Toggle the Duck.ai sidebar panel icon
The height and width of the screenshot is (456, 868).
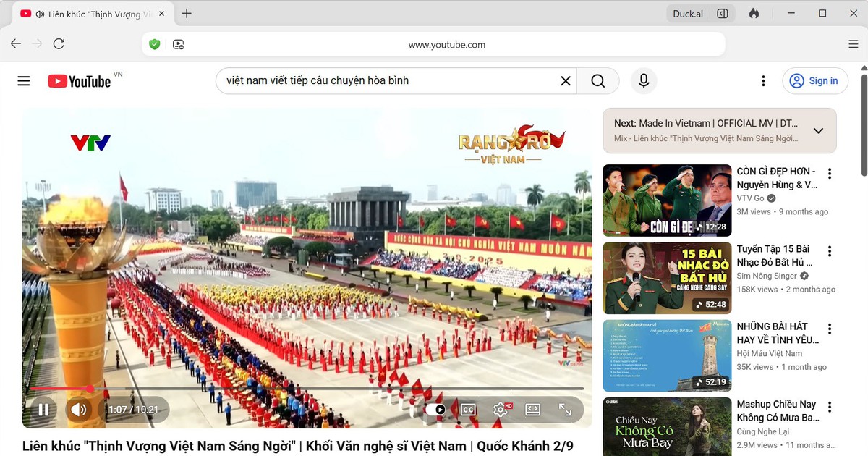point(722,14)
